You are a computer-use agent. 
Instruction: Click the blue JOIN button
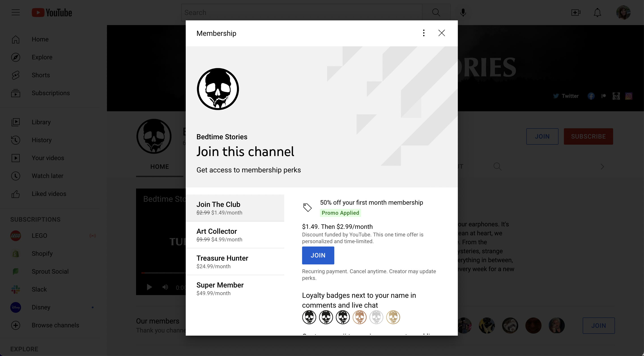tap(318, 255)
